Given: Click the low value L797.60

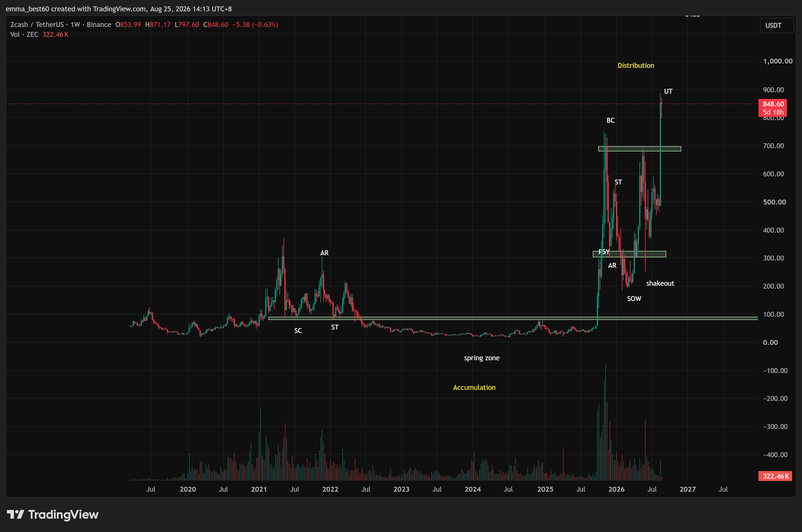Looking at the screenshot, I should point(187,24).
